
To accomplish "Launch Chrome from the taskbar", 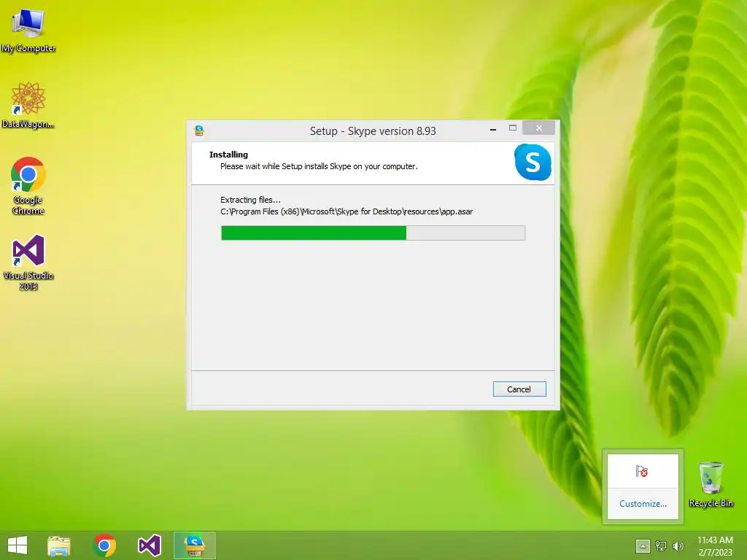I will click(x=104, y=545).
